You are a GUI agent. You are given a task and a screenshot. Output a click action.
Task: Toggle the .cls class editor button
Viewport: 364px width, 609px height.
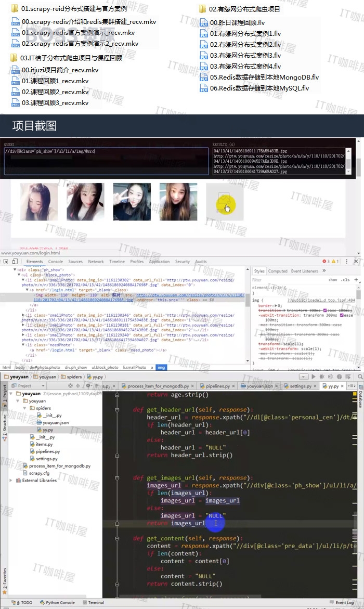[345, 280]
